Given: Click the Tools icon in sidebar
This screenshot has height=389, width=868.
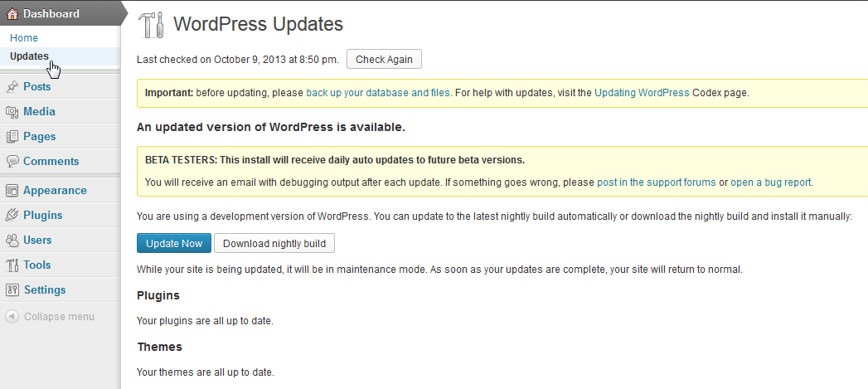Looking at the screenshot, I should [12, 265].
